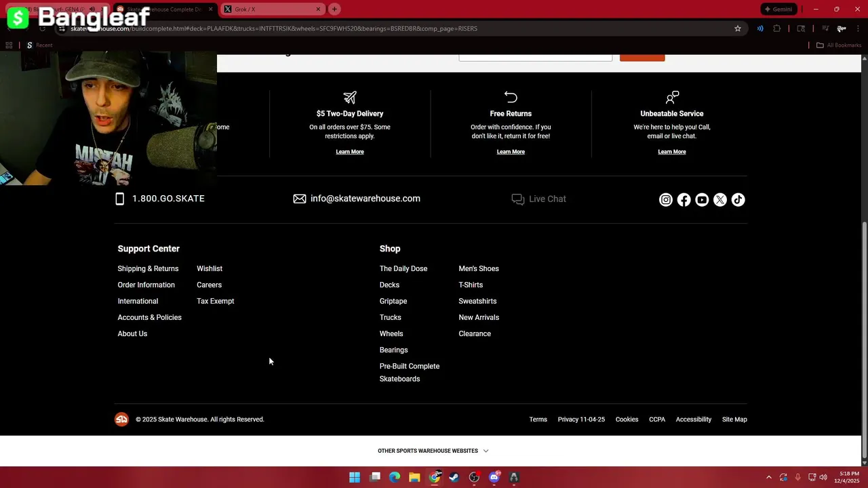Screen dimensions: 868x488
Task: Browse Men's Shoes link
Action: pos(479,269)
